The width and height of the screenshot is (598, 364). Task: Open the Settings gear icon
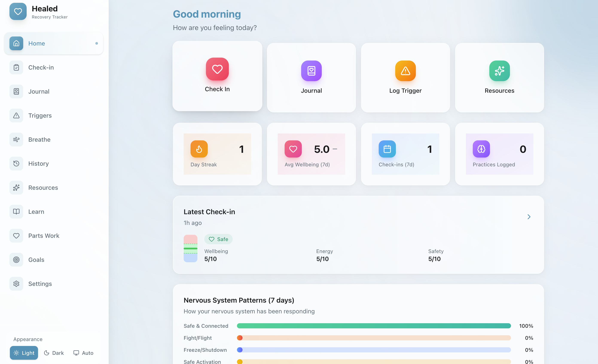tap(16, 284)
